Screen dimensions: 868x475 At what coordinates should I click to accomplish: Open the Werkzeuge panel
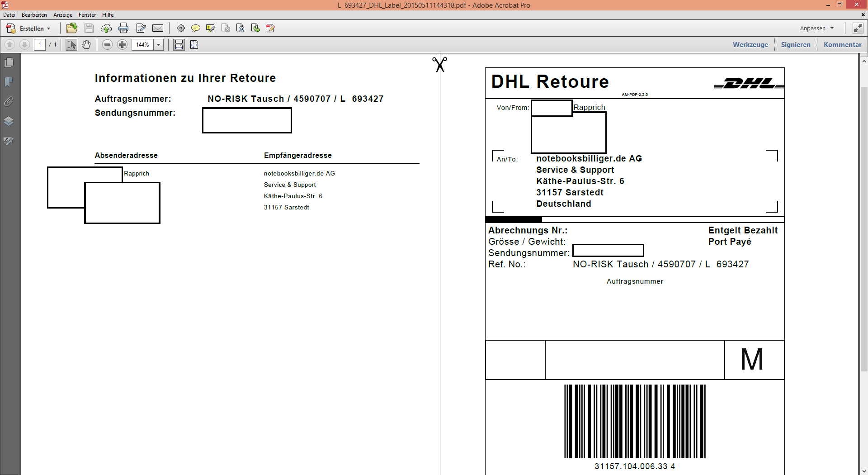tap(750, 45)
